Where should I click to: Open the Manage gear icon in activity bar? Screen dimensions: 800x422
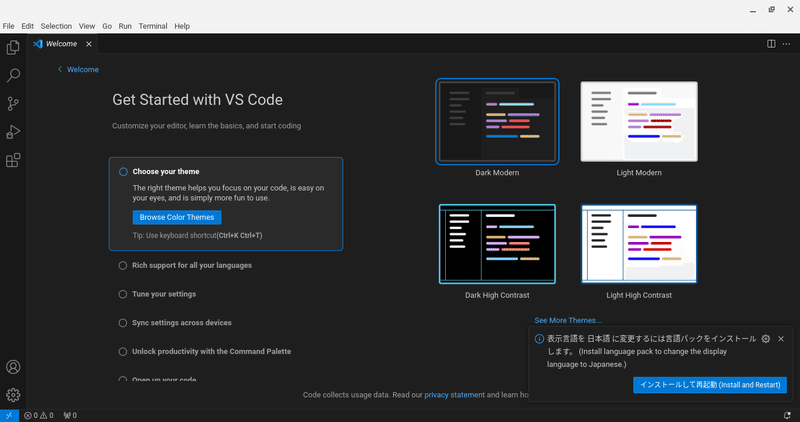(x=13, y=395)
